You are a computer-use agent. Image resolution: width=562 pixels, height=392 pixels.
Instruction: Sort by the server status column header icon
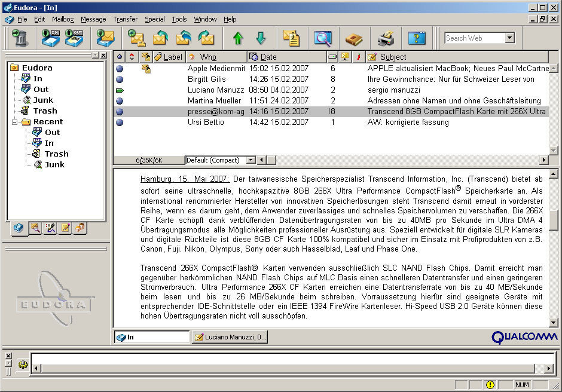pos(345,57)
